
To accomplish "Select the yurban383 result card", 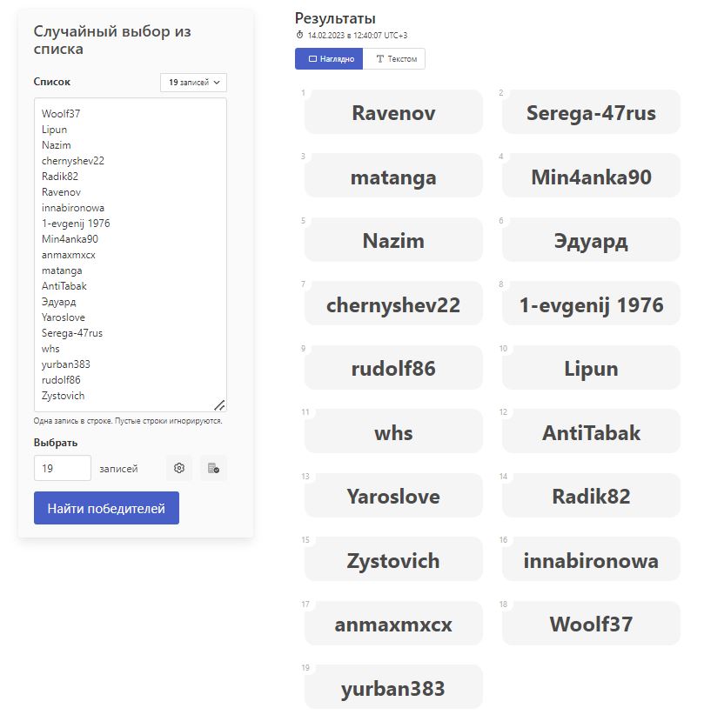I will 393,688.
